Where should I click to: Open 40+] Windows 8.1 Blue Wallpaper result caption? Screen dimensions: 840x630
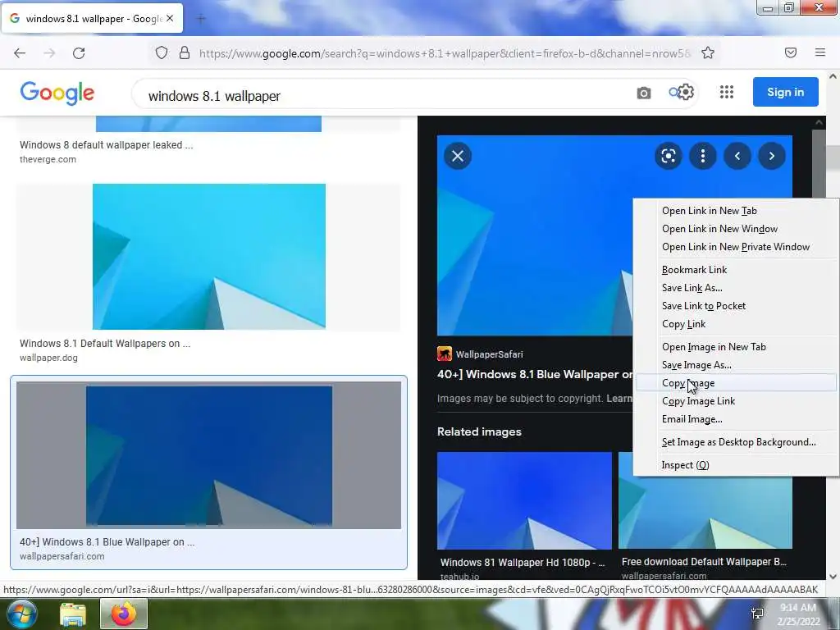click(x=107, y=542)
